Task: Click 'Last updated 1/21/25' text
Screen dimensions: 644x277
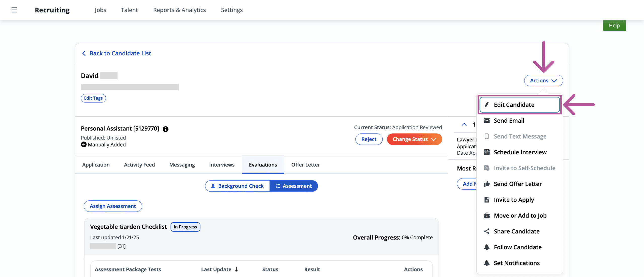Action: (114, 237)
